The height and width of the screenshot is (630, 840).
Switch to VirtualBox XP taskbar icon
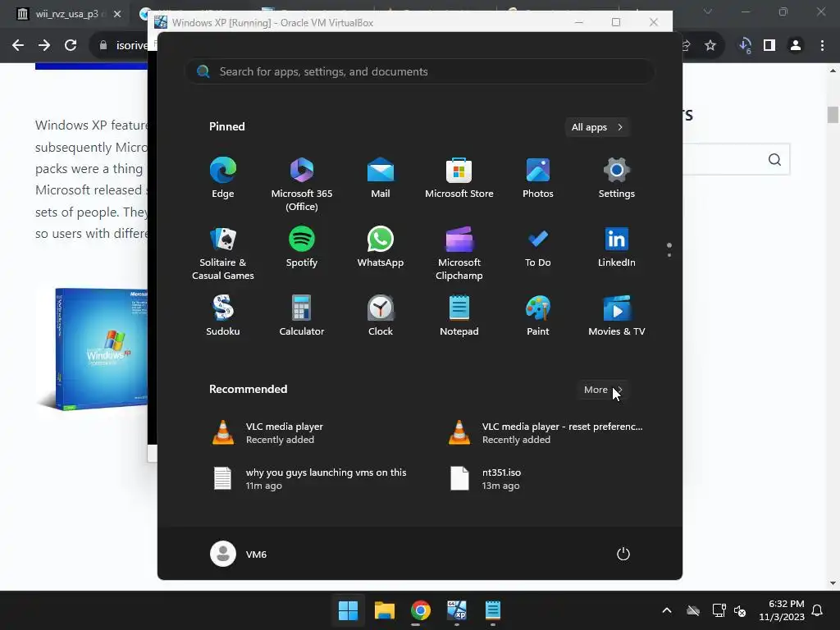(x=457, y=610)
